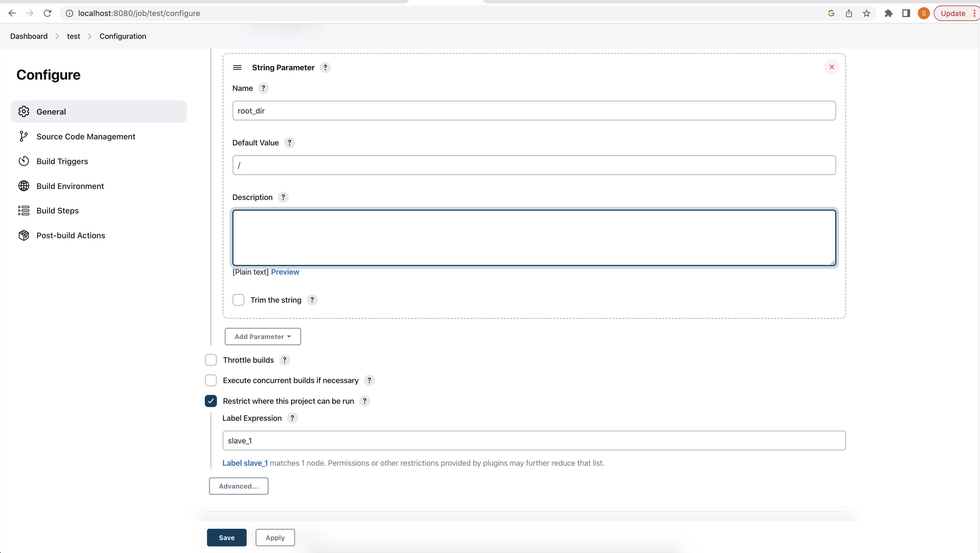Image resolution: width=980 pixels, height=553 pixels.
Task: Remove the String Parameter with the red X
Action: (x=832, y=67)
